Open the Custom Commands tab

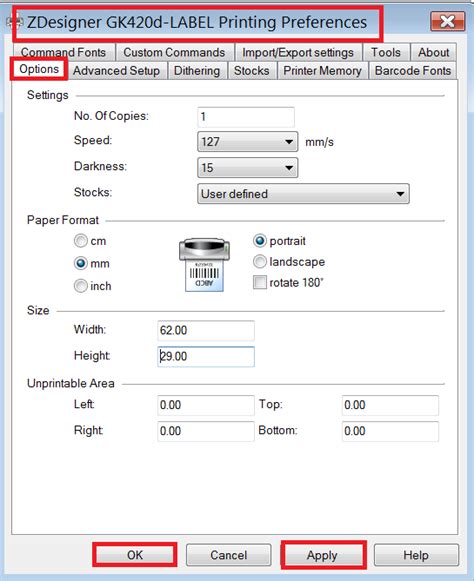point(174,52)
